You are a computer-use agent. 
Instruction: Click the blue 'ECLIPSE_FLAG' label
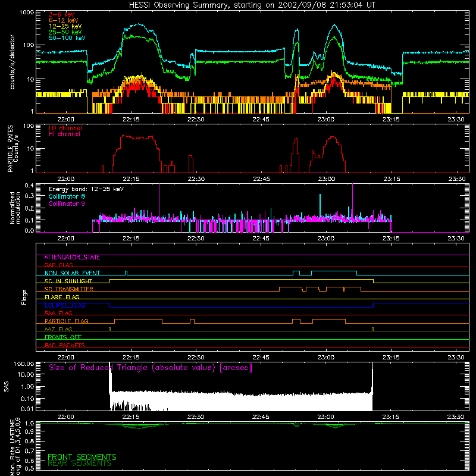click(x=65, y=305)
